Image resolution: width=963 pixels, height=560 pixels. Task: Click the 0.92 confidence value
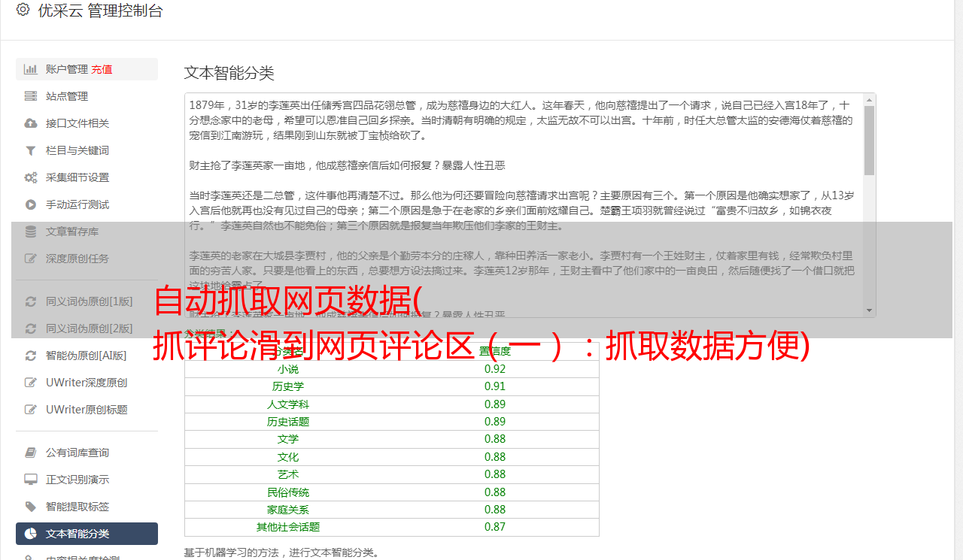(x=495, y=369)
